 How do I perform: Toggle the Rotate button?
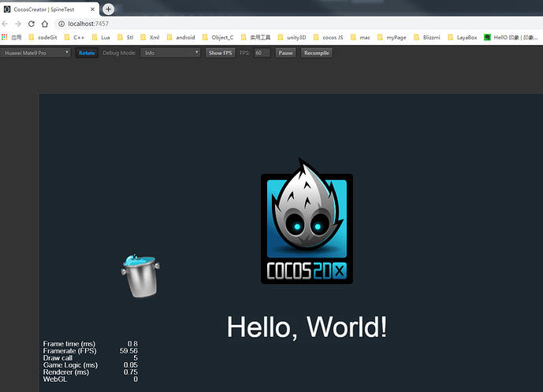pos(87,53)
